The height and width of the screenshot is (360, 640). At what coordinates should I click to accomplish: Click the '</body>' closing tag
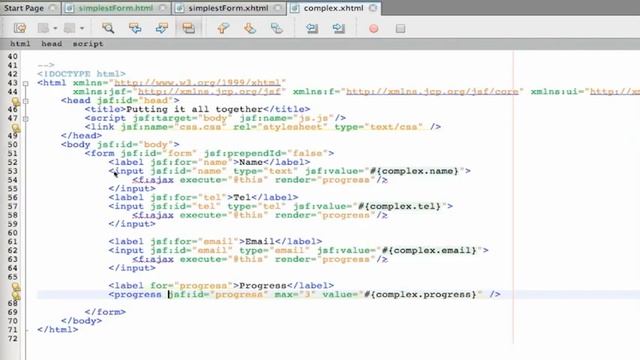pyautogui.click(x=82, y=321)
